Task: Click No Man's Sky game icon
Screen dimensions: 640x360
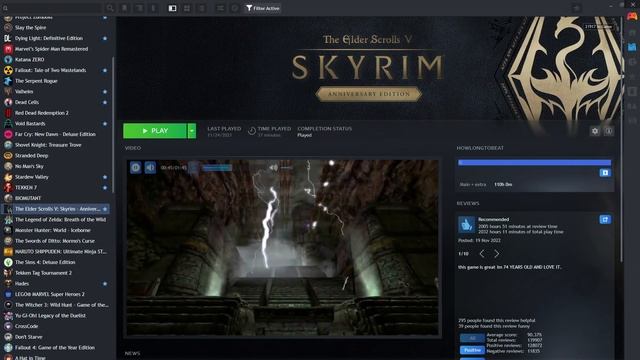Action: click(8, 166)
